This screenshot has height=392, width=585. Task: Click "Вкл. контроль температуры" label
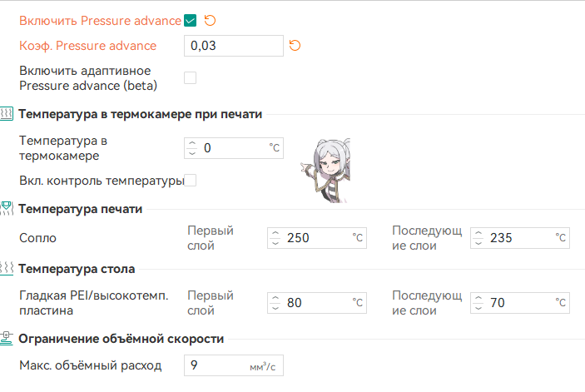tap(102, 181)
